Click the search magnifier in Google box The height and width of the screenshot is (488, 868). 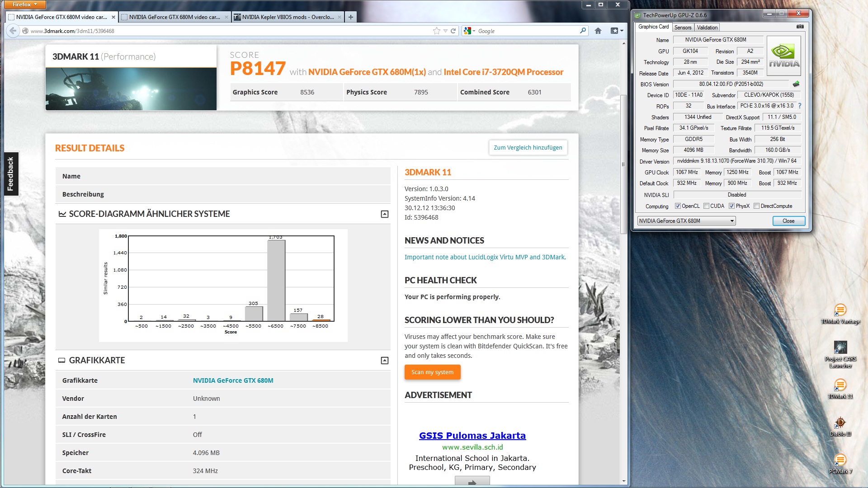click(583, 31)
